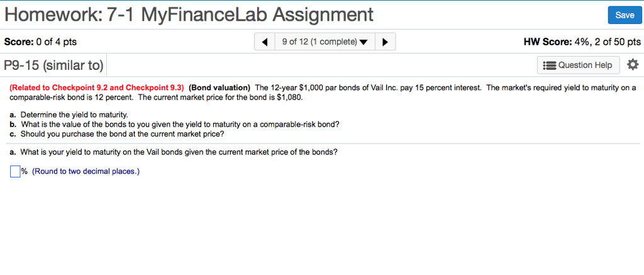This screenshot has height=275, width=644.
Task: Go to the previous question arrow
Action: click(x=265, y=42)
